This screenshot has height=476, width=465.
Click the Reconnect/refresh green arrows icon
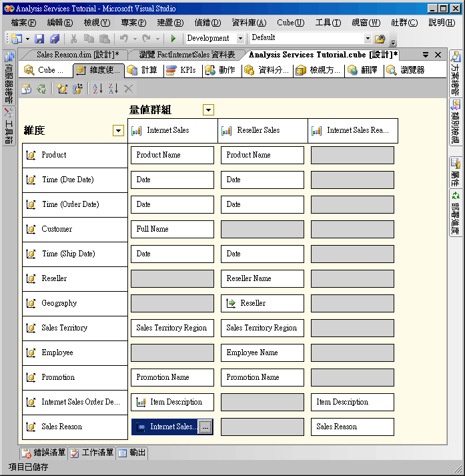[x=41, y=89]
